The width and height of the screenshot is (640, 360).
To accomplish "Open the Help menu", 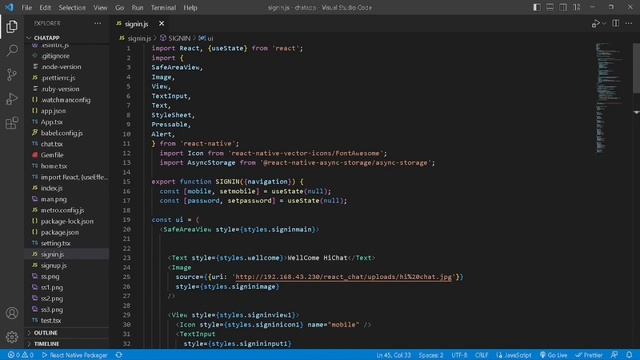I will click(190, 7).
